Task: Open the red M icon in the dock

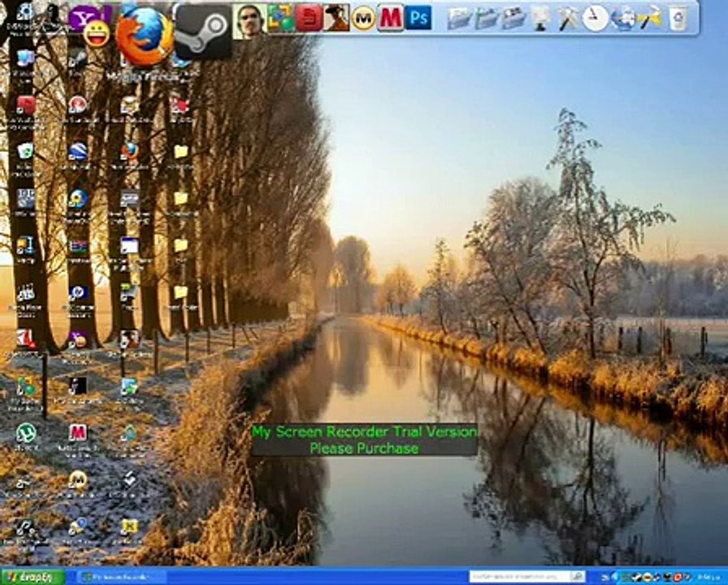Action: [x=391, y=18]
